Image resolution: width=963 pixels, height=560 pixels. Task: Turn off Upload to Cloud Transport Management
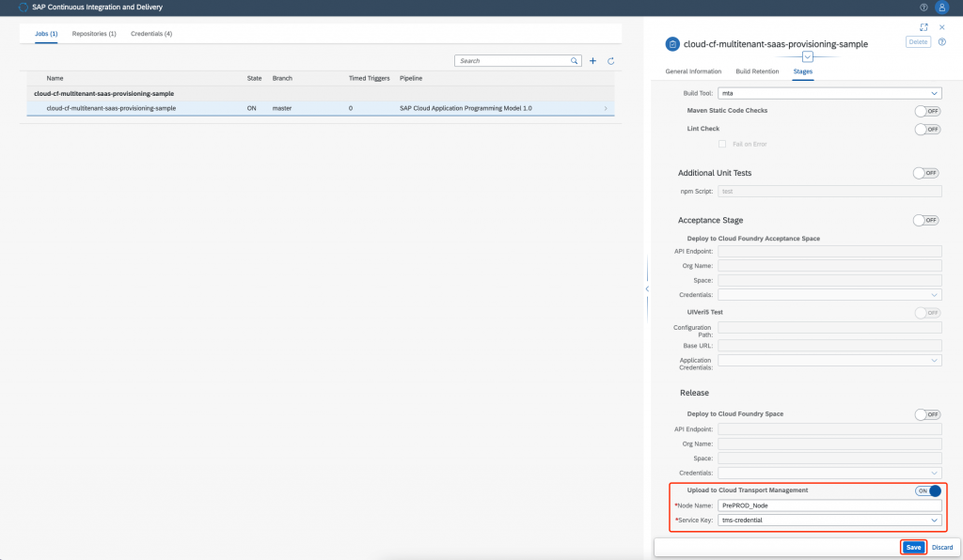[x=927, y=490]
